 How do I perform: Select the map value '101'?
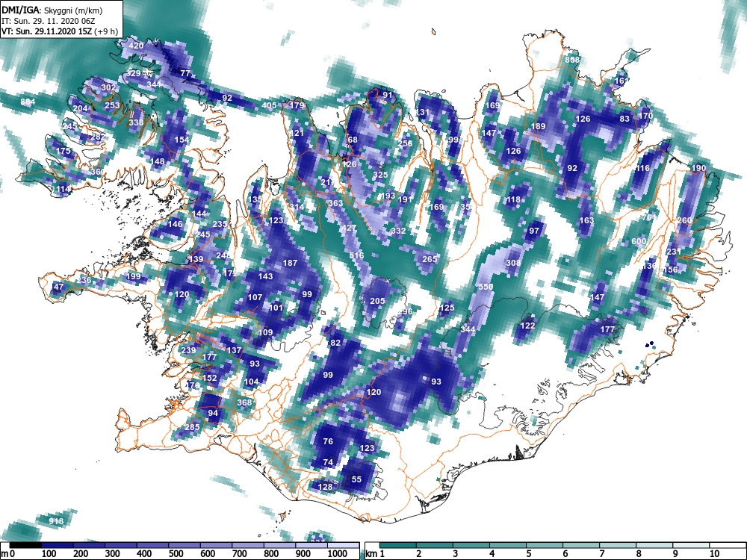tap(276, 308)
